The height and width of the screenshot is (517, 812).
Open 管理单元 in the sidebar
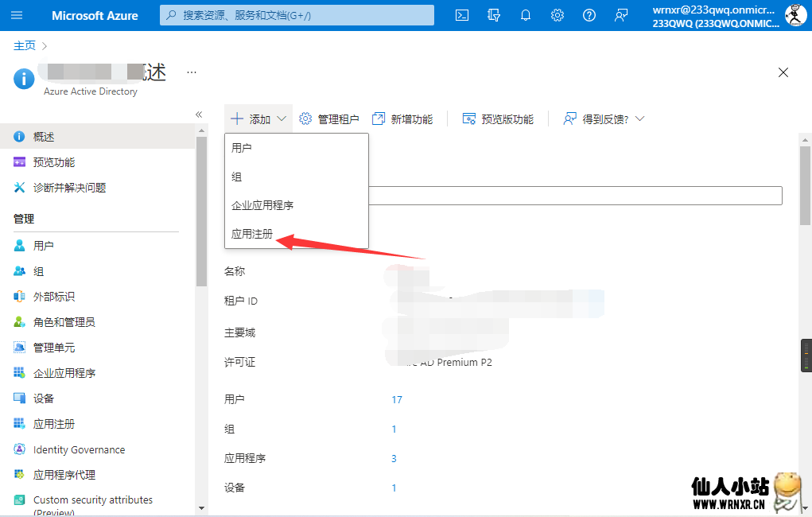[97, 348]
